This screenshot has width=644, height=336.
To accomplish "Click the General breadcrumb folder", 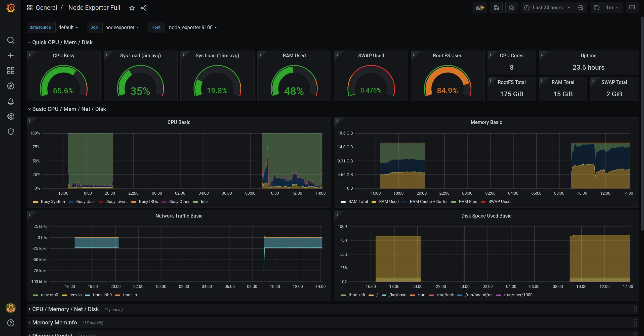I will 46,8.
